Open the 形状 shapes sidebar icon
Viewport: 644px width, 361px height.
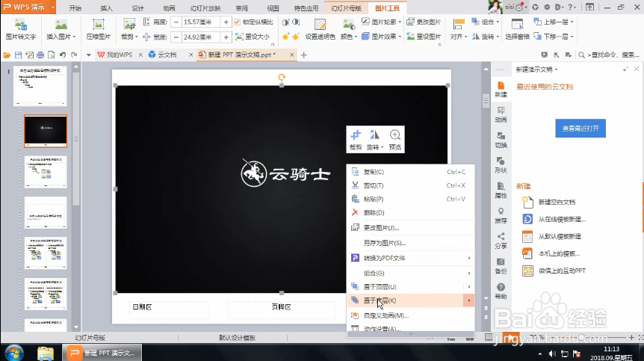(501, 165)
